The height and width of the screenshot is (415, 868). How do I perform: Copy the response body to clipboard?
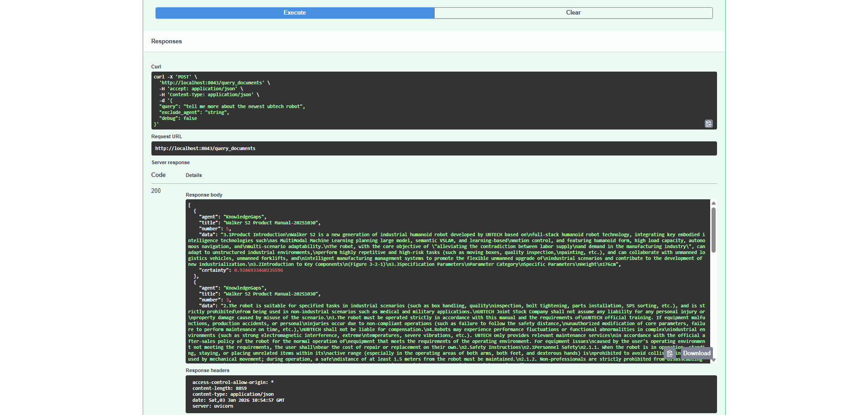pos(670,353)
